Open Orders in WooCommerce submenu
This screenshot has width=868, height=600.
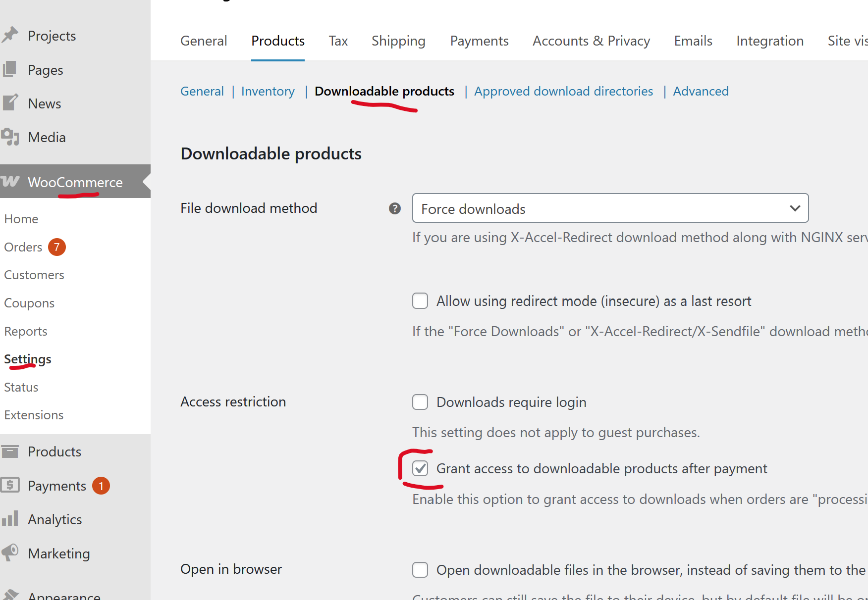(23, 247)
